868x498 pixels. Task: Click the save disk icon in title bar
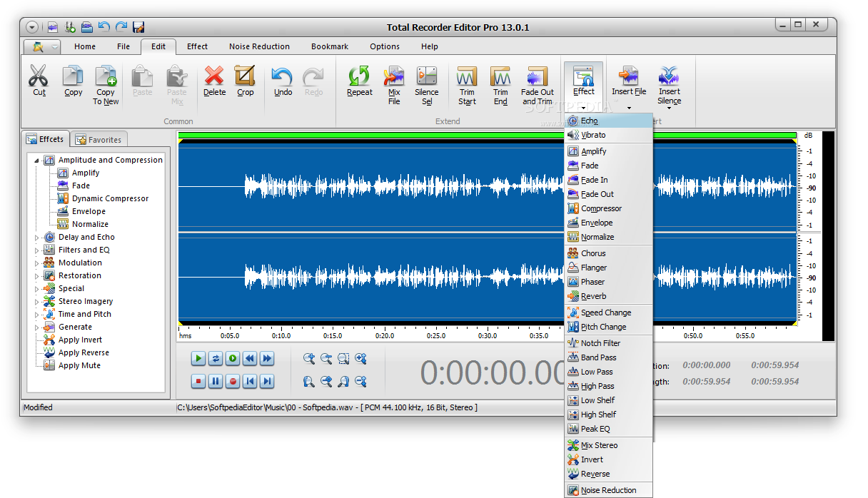pos(138,27)
